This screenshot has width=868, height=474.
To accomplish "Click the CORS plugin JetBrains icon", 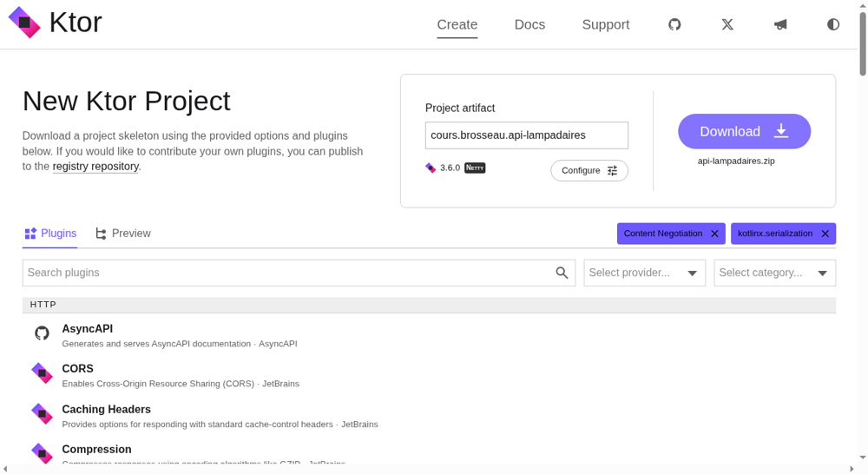I will point(42,373).
